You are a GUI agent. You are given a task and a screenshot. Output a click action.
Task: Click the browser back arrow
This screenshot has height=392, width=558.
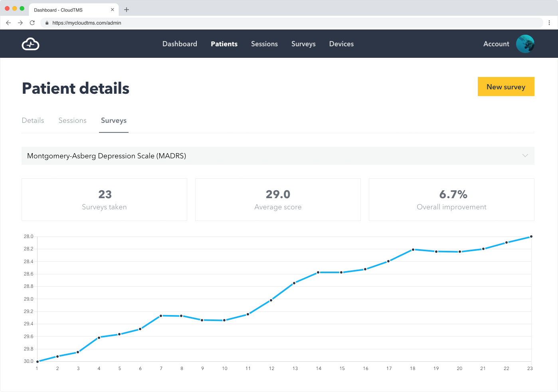pos(8,23)
